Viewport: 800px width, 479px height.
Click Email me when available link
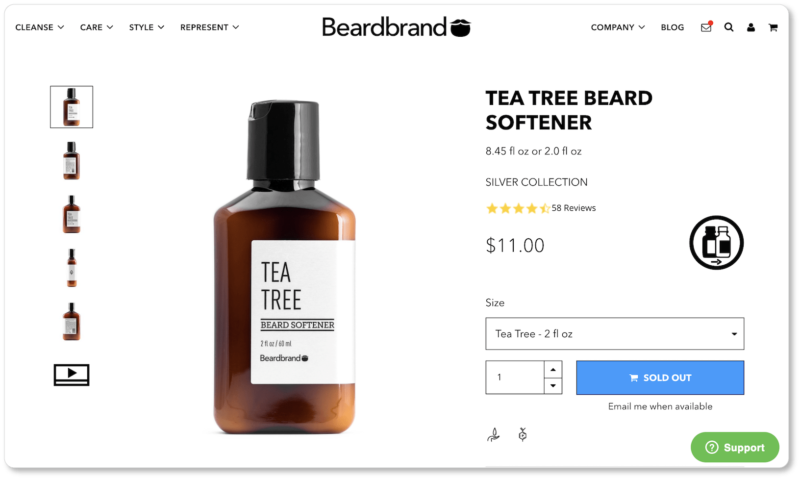[x=660, y=407]
